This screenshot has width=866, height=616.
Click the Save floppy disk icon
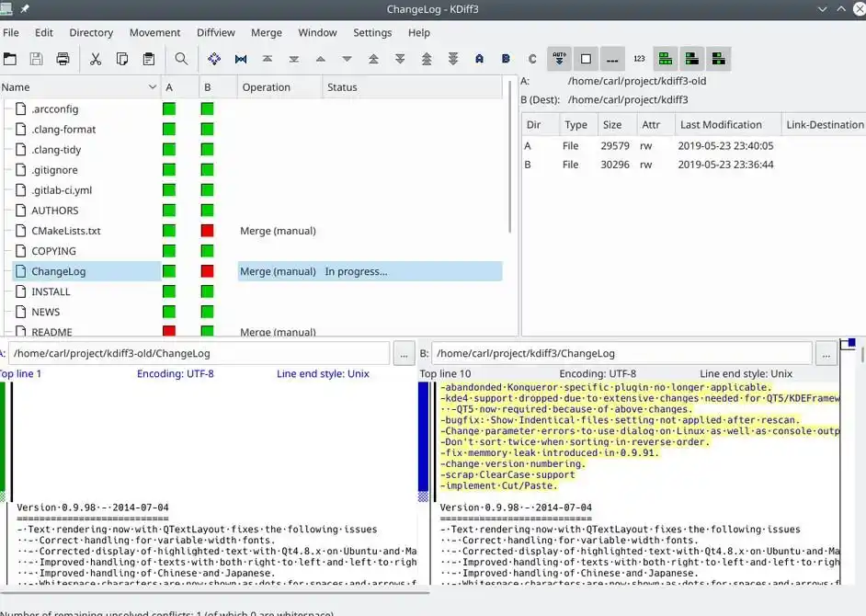coord(37,59)
